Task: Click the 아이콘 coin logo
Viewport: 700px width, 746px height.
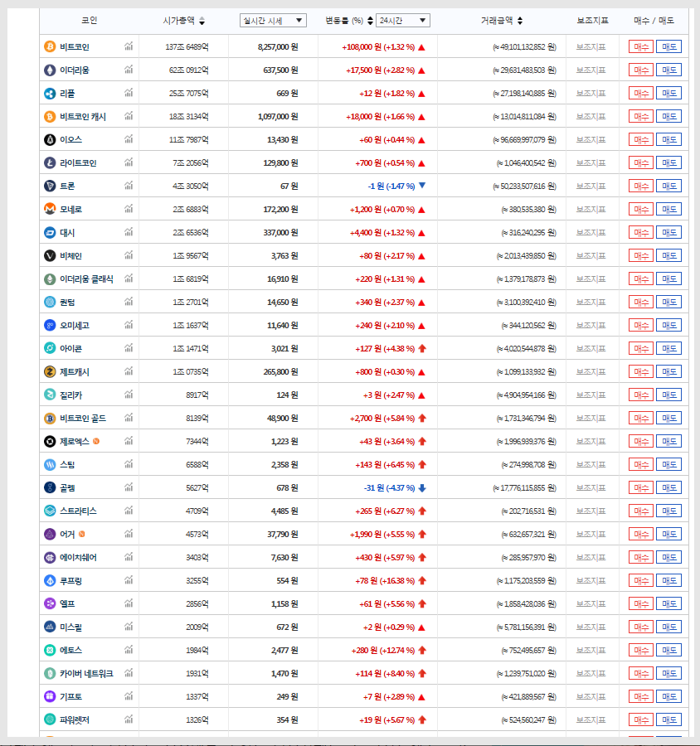Action: 50,349
